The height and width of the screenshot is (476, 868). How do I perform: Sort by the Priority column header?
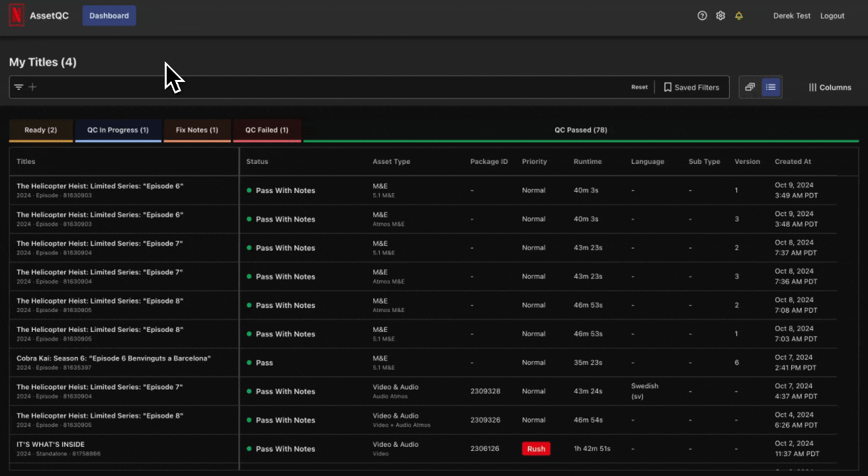535,161
